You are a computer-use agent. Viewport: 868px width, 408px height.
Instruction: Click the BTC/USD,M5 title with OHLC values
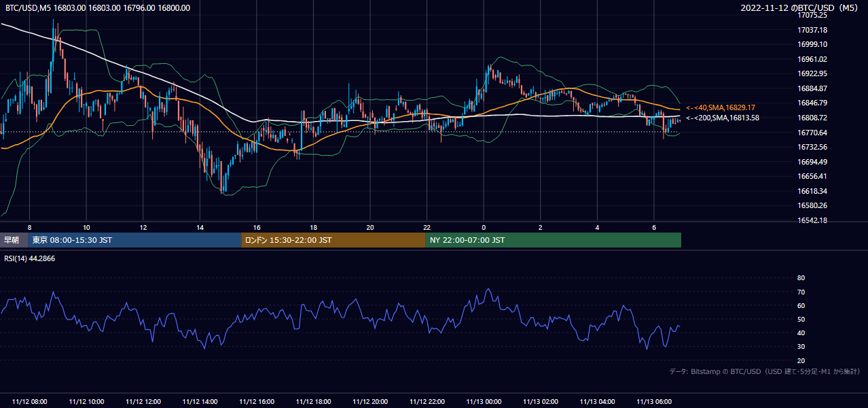[x=98, y=8]
